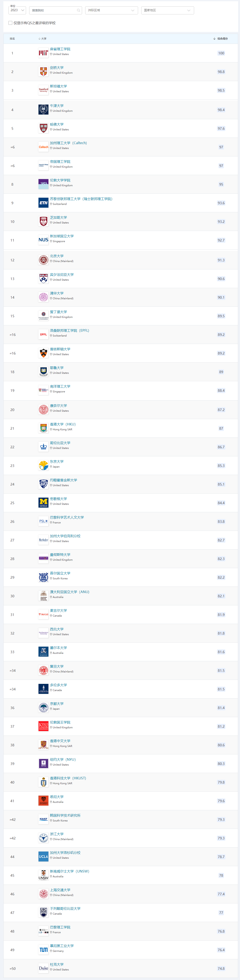This screenshot has width=240, height=980.
Task: Click the ETH Zurich logo
Action: (43, 203)
